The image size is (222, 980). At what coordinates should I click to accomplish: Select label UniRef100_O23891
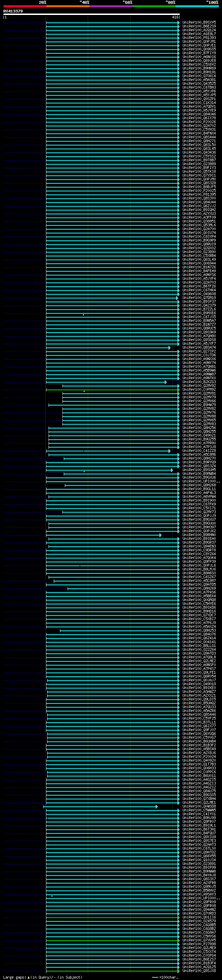tap(199, 864)
